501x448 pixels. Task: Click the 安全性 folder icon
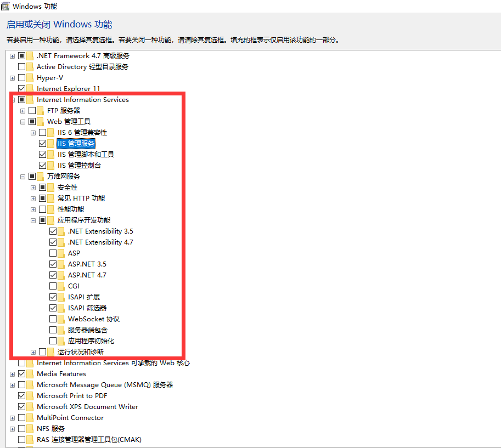pyautogui.click(x=51, y=188)
